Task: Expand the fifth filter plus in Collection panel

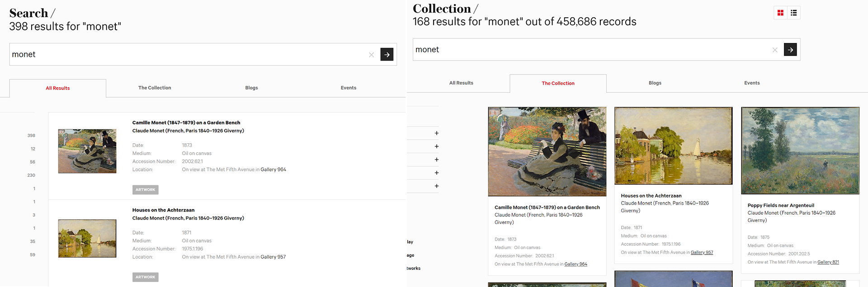Action: pos(436,186)
